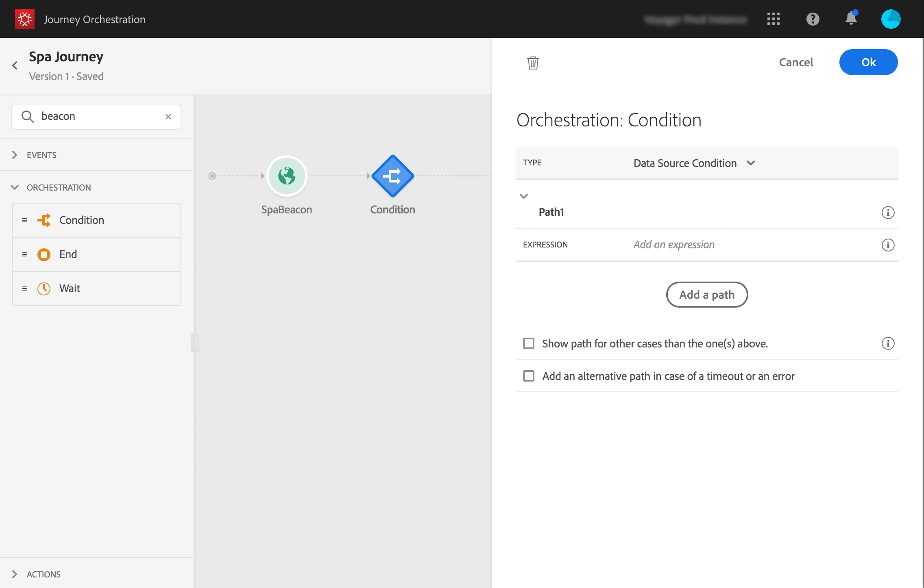Open the help question mark icon
This screenshot has height=588, width=924.
(813, 19)
